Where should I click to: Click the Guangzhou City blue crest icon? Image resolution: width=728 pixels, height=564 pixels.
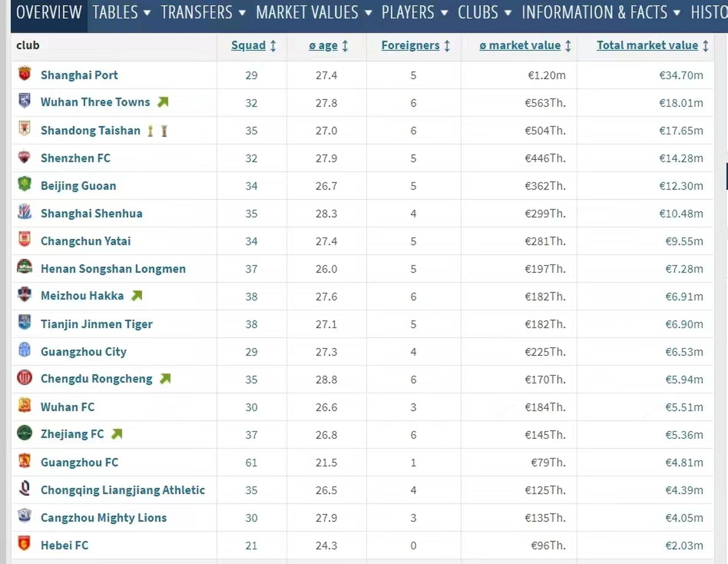tap(25, 351)
